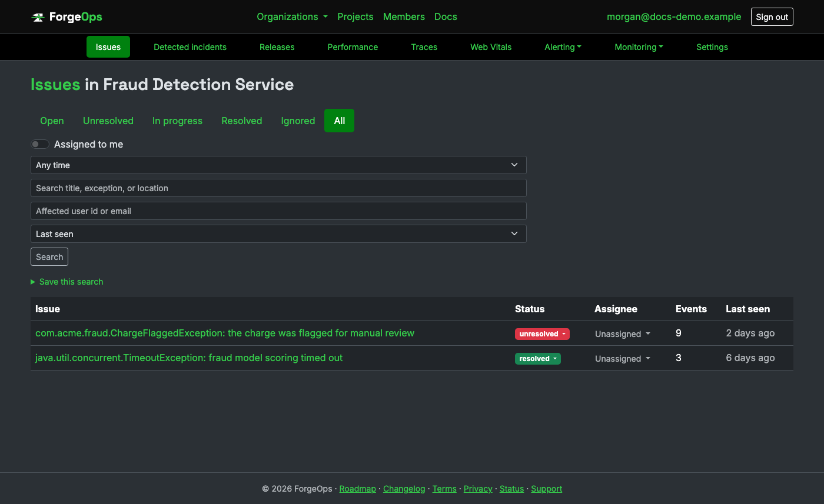Open assignee dropdown for TimeoutException issue

(623, 359)
